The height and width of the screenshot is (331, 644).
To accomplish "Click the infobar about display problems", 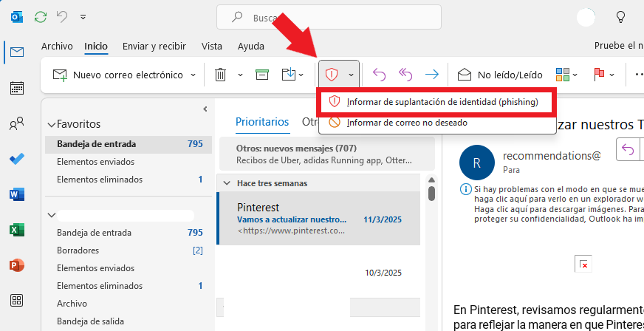I will pyautogui.click(x=552, y=204).
